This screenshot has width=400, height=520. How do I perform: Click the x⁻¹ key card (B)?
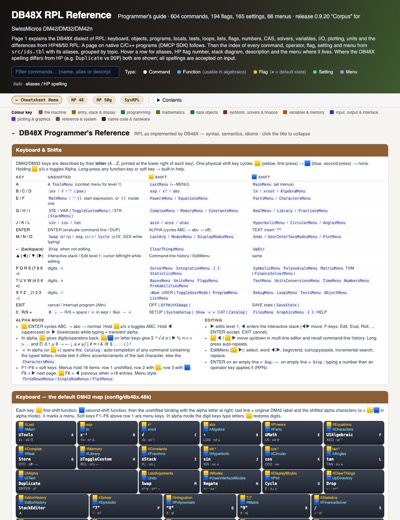(107, 432)
